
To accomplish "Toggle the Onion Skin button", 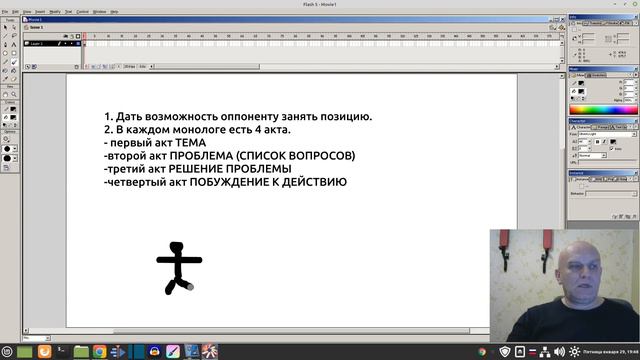I will pyautogui.click(x=93, y=66).
